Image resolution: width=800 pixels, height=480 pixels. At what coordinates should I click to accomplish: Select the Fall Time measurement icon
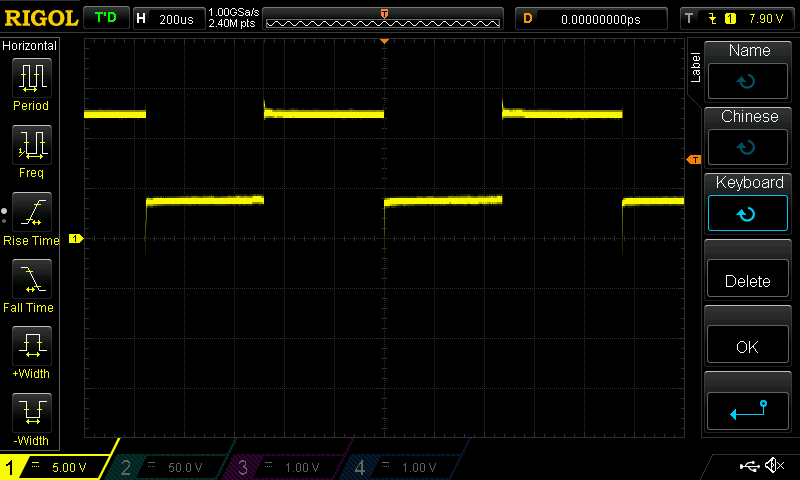point(32,279)
